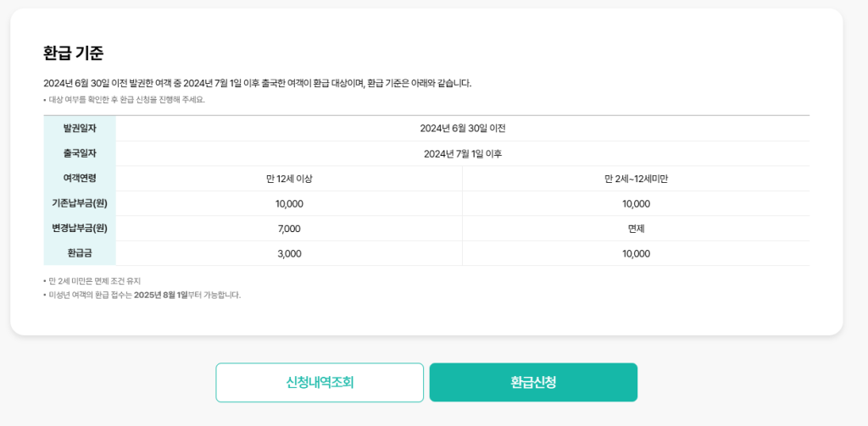Click the 2024년 6월 30일 이전 cell
This screenshot has width=868, height=426.
tap(463, 129)
